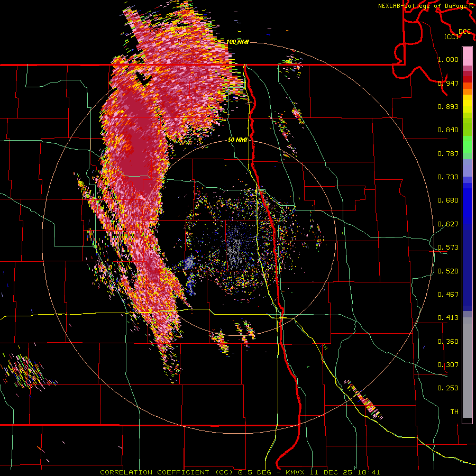Click the 0.840 color scale value
This screenshot has width=476, height=476.
pos(448,130)
